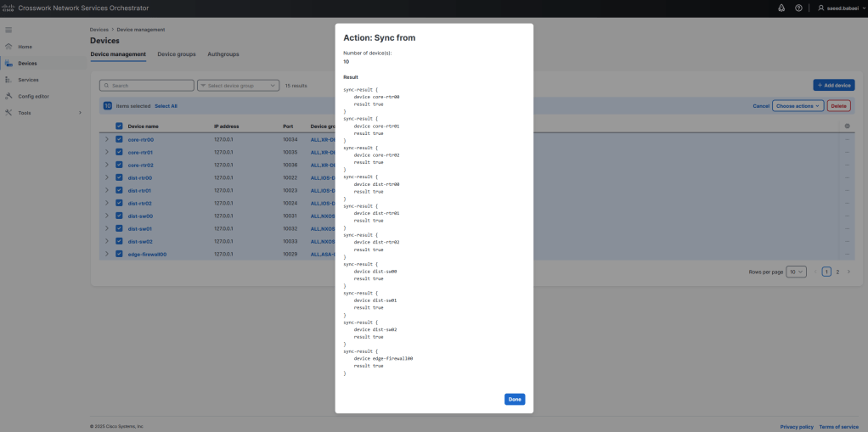Image resolution: width=868 pixels, height=432 pixels.
Task: Click the Services sidebar icon
Action: click(8, 80)
